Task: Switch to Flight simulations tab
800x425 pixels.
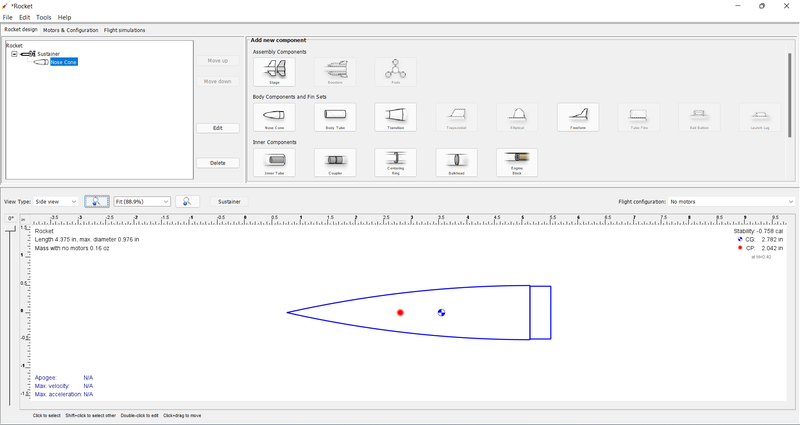Action: pyautogui.click(x=124, y=30)
